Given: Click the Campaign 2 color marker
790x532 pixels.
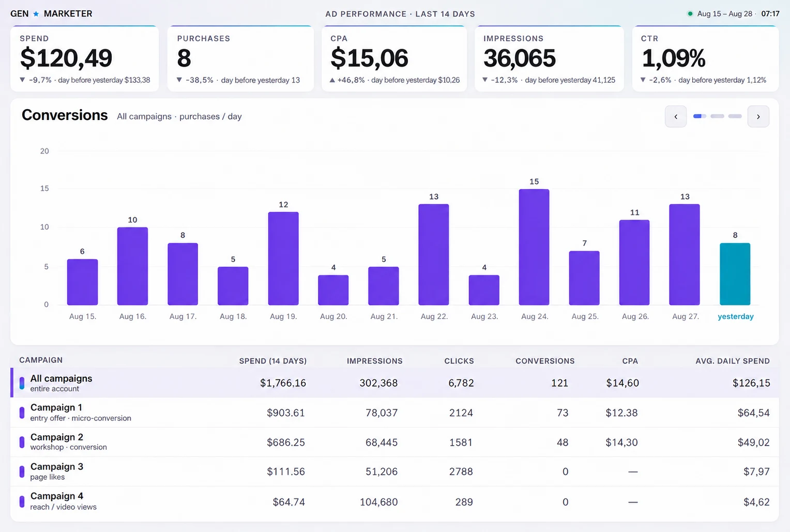Looking at the screenshot, I should 22,442.
